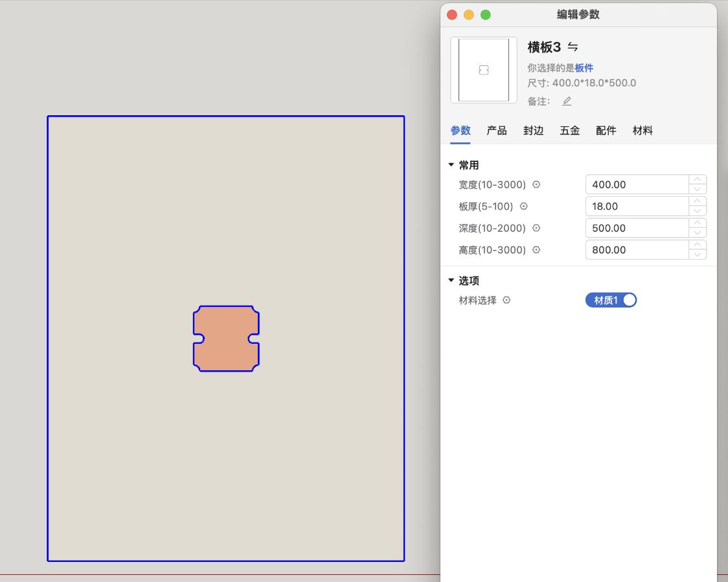Collapse the 选项 section
Image resolution: width=728 pixels, height=582 pixels.
[451, 280]
